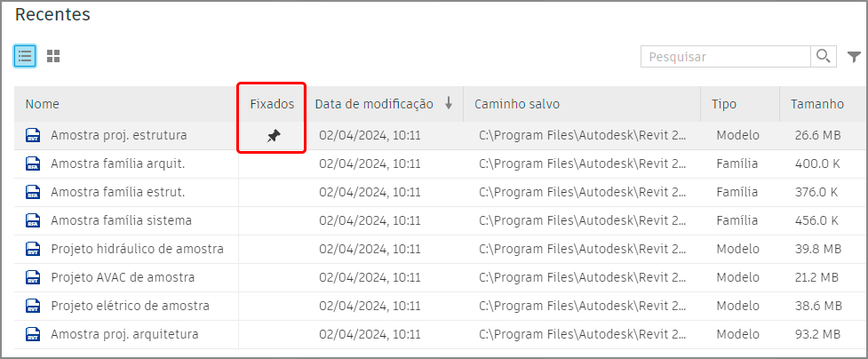Image resolution: width=868 pixels, height=359 pixels.
Task: Open the filter funnel options
Action: [854, 57]
